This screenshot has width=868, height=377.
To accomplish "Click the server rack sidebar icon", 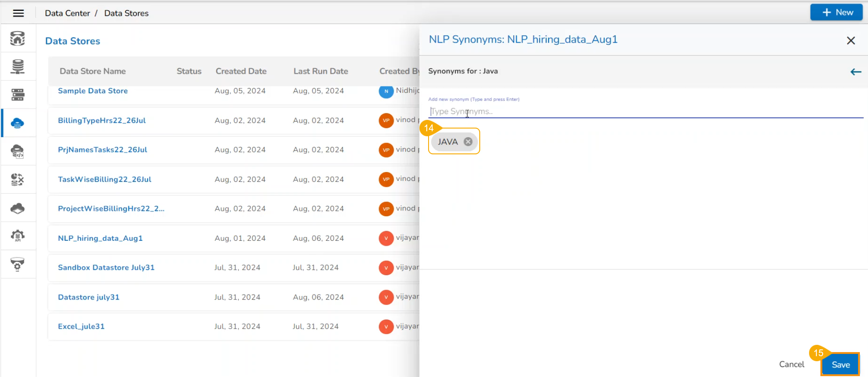I will 18,95.
